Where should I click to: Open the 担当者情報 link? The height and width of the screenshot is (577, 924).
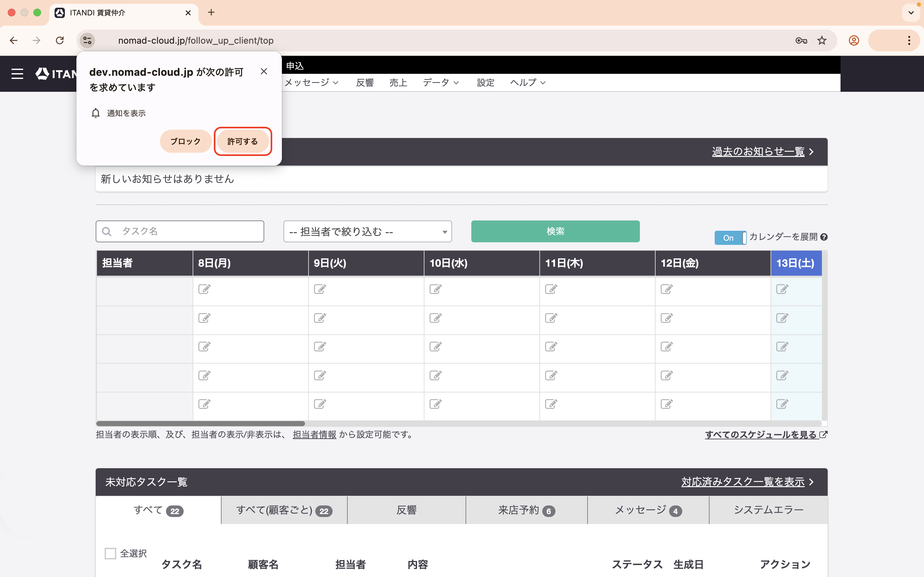[315, 434]
